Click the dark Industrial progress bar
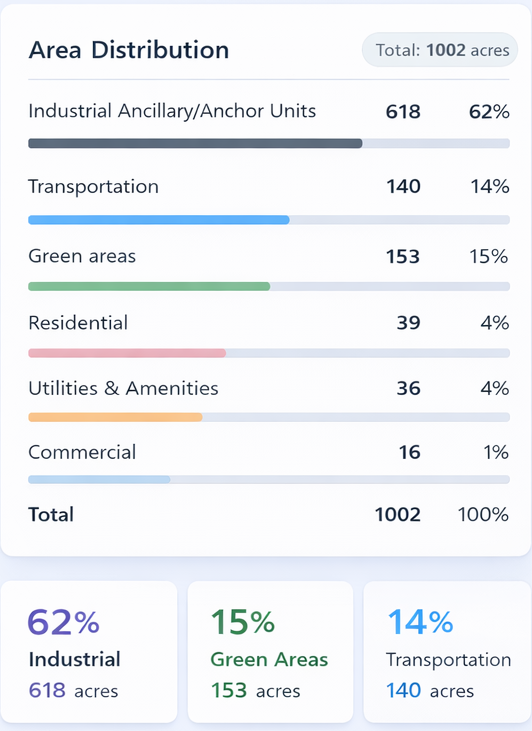 tap(195, 143)
